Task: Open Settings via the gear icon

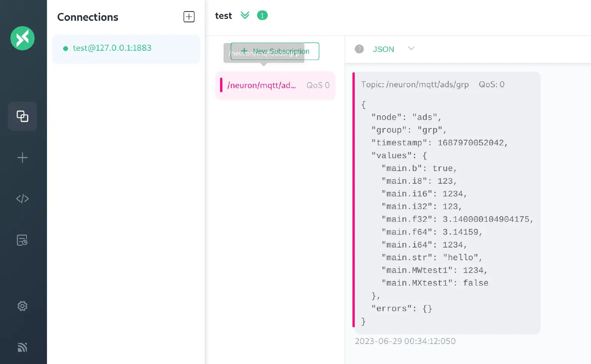Action: tap(22, 306)
